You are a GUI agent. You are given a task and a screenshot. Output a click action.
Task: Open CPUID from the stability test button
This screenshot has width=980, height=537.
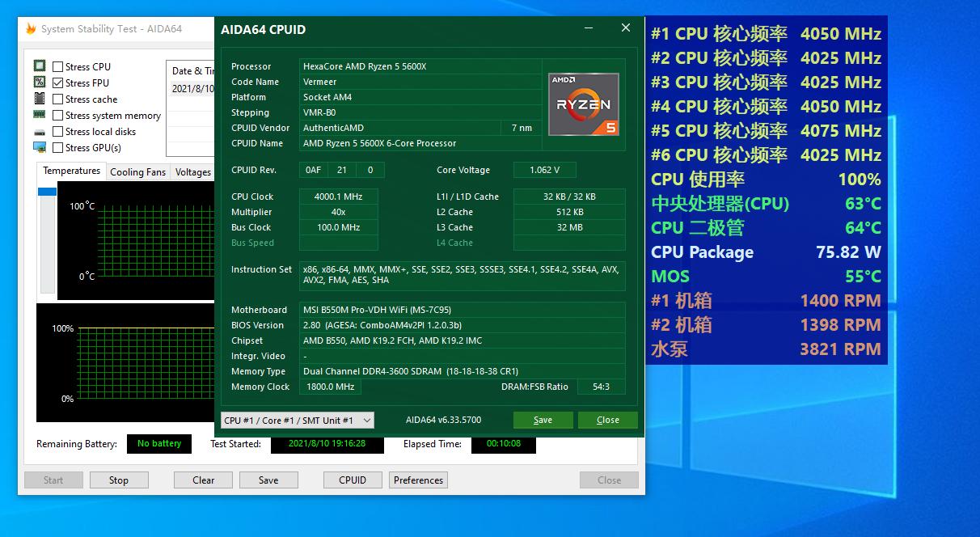[353, 480]
